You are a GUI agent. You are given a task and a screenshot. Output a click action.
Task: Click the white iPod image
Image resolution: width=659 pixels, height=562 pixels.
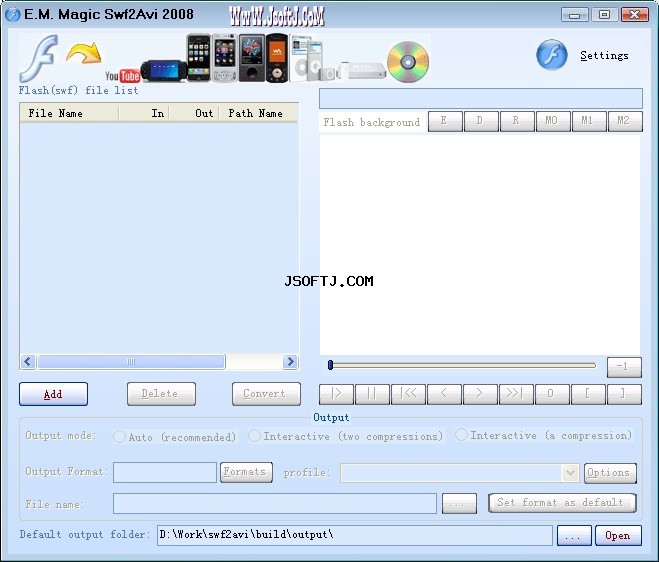click(302, 58)
